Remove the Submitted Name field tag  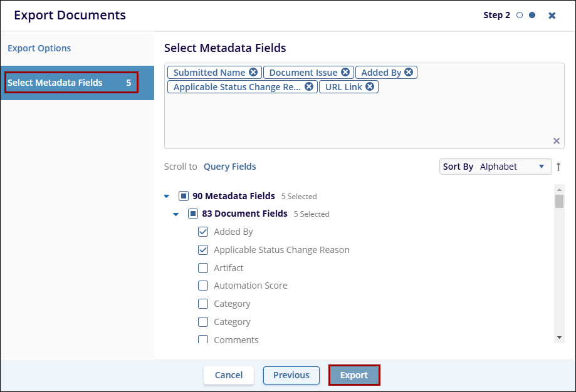[x=253, y=73]
